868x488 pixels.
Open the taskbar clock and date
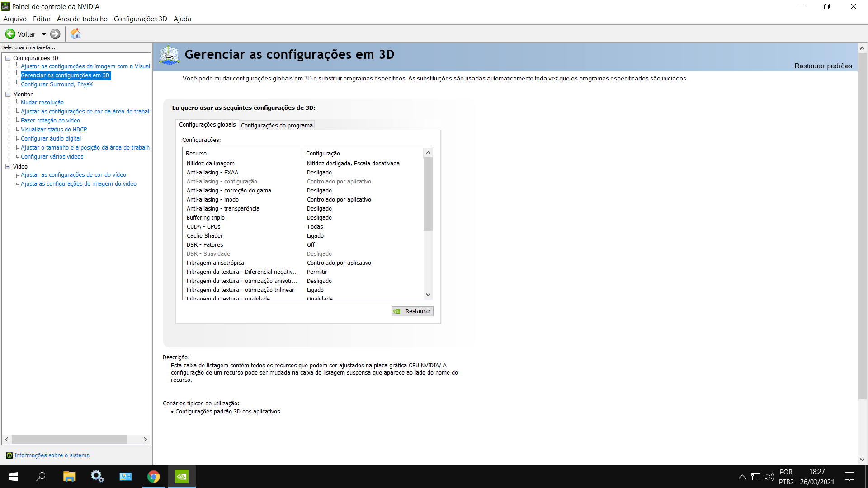click(817, 477)
